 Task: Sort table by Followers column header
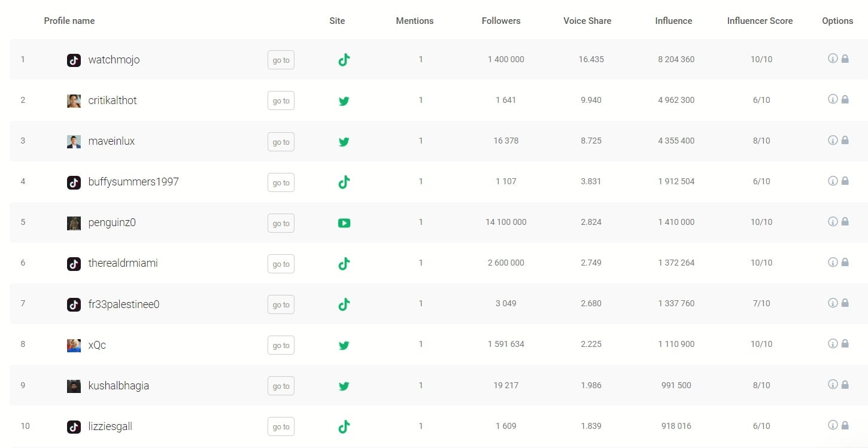[x=500, y=21]
